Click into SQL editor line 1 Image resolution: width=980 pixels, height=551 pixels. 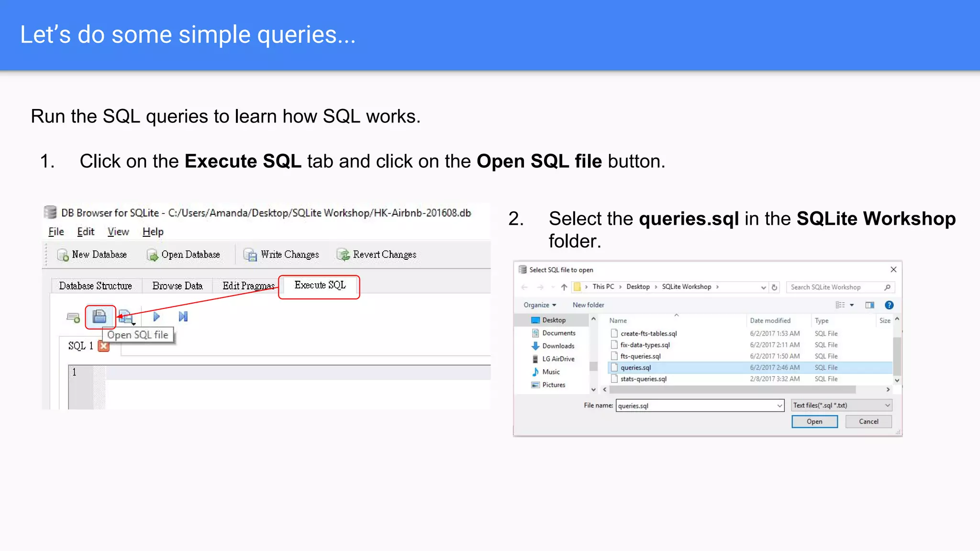298,372
